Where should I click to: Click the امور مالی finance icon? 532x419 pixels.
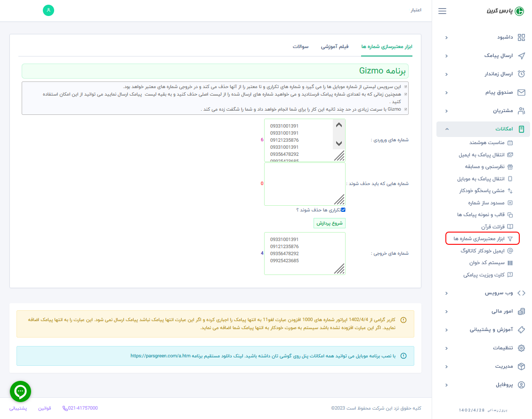[x=521, y=312]
